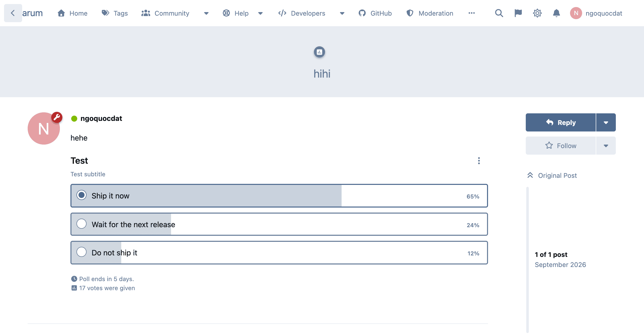Click the 'arum' forum logo text
The width and height of the screenshot is (644, 336).
coord(32,13)
